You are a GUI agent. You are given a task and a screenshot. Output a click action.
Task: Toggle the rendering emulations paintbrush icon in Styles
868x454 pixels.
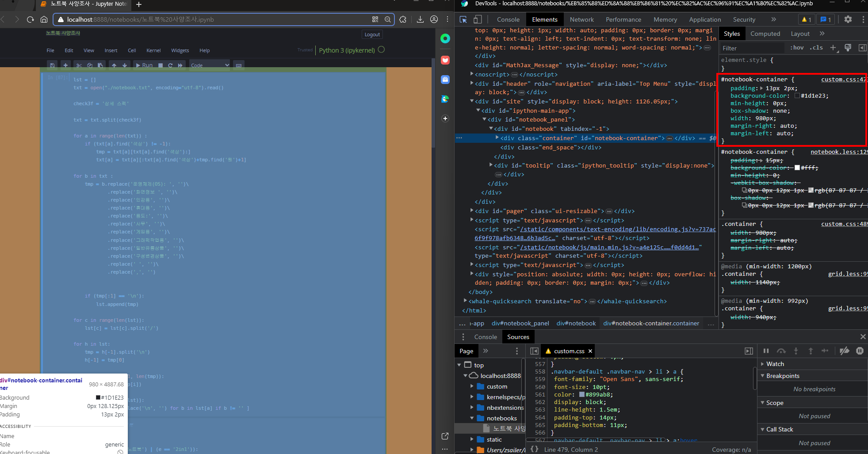[848, 48]
